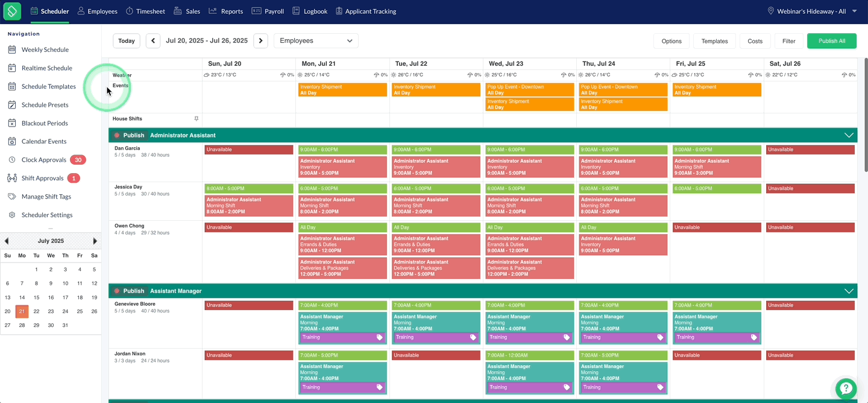Open Owen Chong's Deliveries & Packages shift Monday
This screenshot has width=868, height=403.
point(342,268)
